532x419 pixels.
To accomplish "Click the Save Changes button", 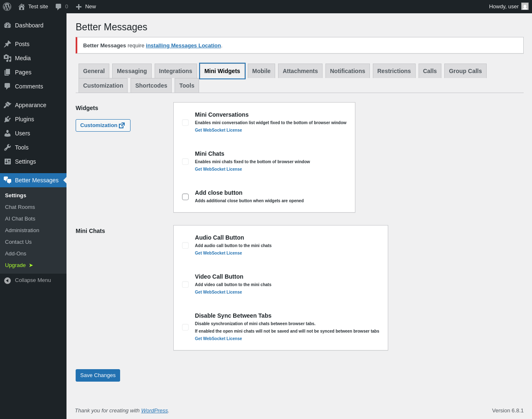I will click(x=98, y=375).
